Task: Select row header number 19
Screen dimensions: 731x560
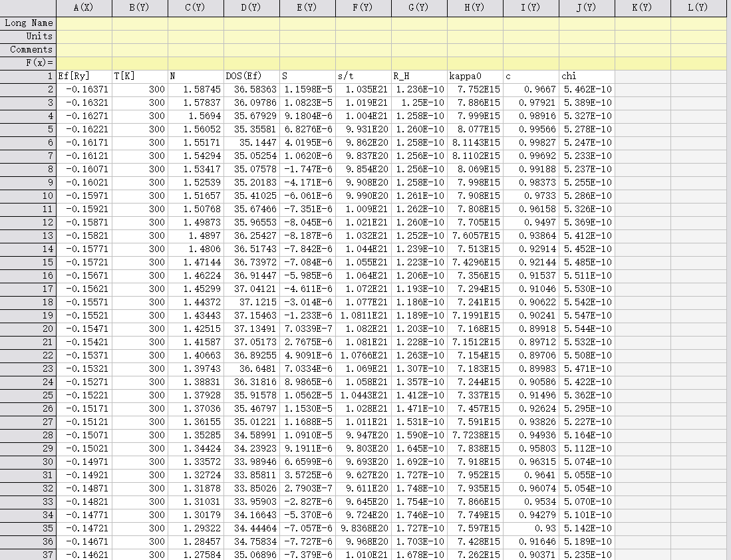Action: [x=28, y=315]
